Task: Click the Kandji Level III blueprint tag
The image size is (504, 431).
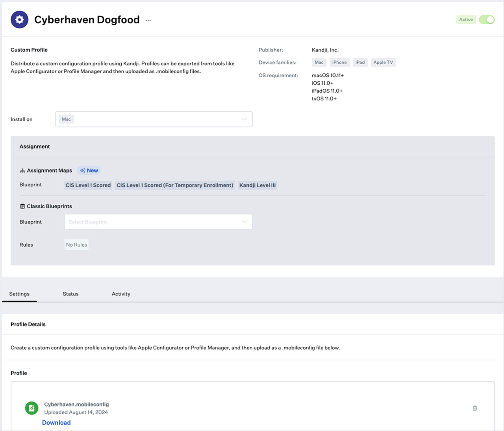Action: 258,185
